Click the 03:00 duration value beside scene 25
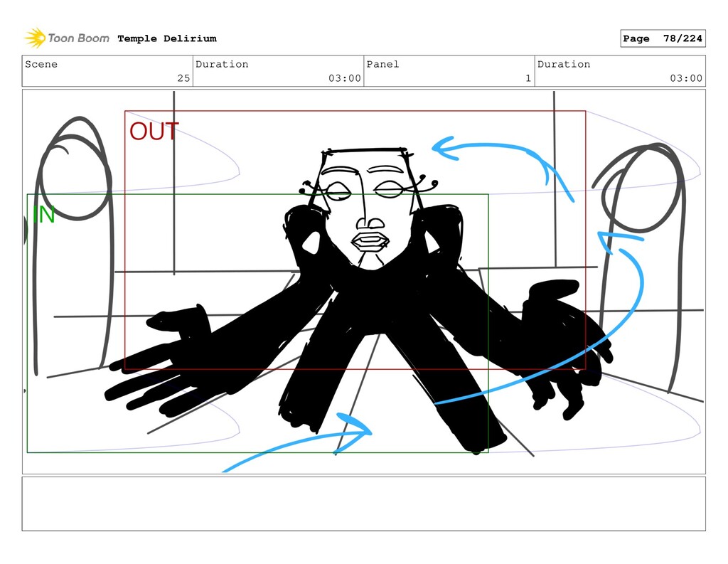 (x=345, y=78)
